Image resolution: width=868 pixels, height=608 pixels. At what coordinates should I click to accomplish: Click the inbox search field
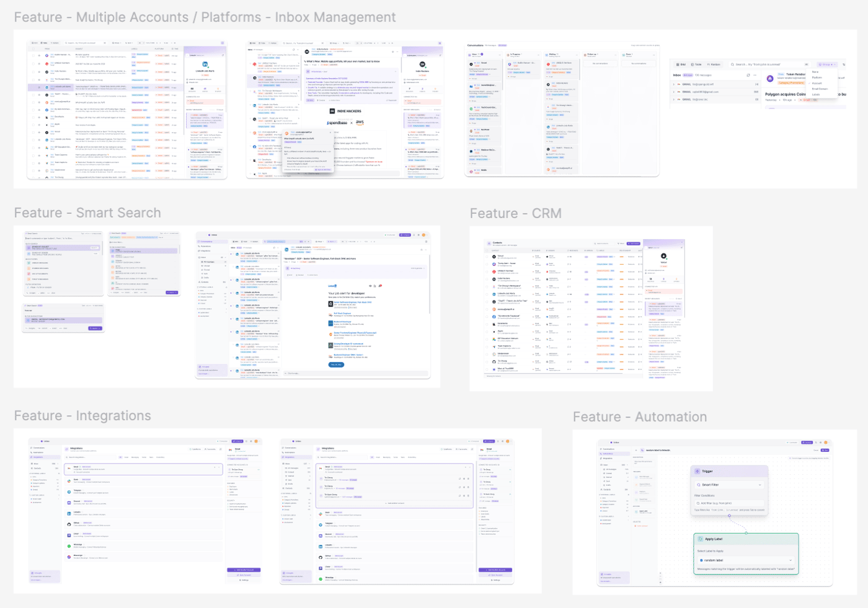[x=770, y=64]
